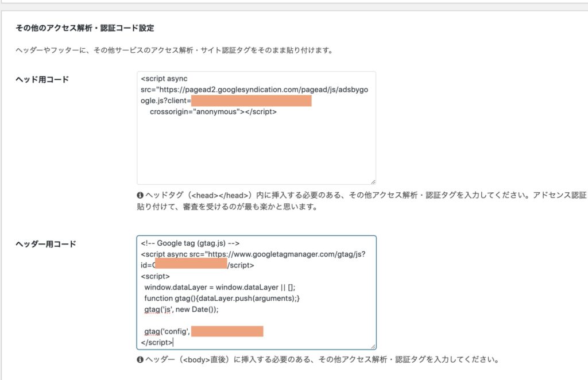This screenshot has width=588, height=380.
Task: Click the "<!-- Google tag (gtag.js) -->" comment line
Action: (190, 243)
